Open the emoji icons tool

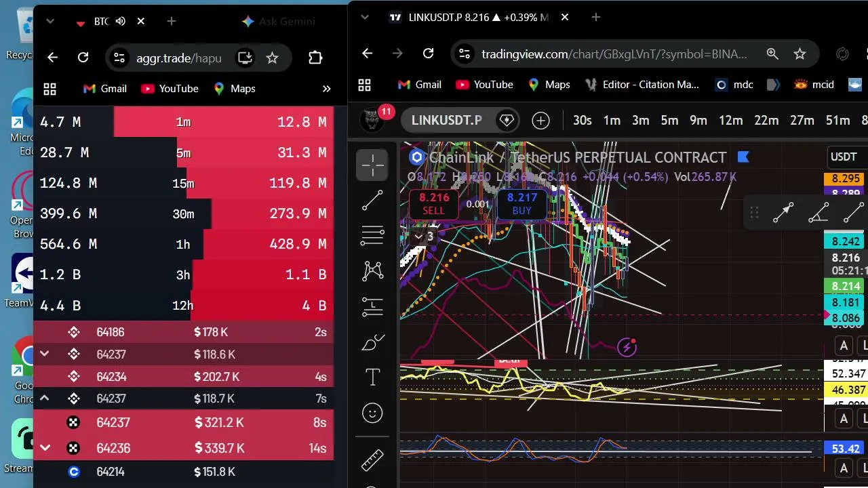coord(372,413)
